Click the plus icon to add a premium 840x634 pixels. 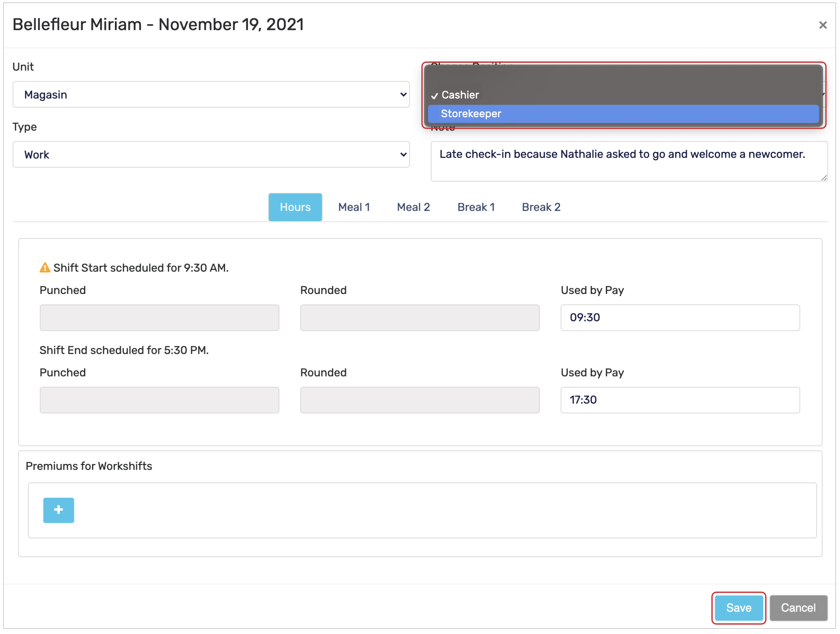(x=58, y=510)
